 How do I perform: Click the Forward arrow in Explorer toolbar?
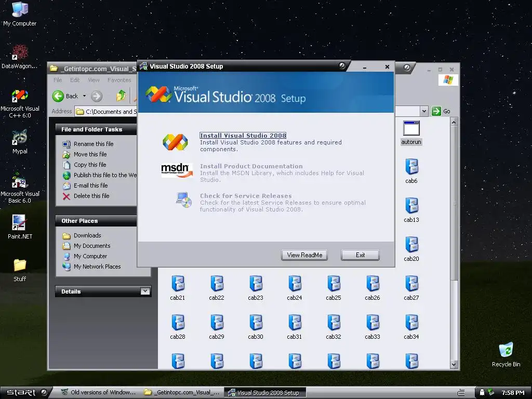97,96
